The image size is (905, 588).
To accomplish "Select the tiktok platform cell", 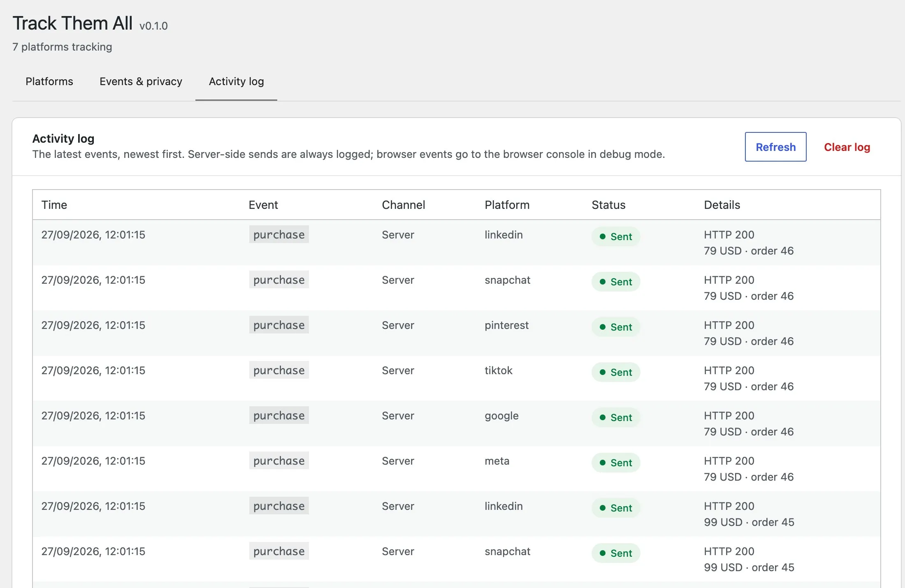I will pyautogui.click(x=499, y=370).
